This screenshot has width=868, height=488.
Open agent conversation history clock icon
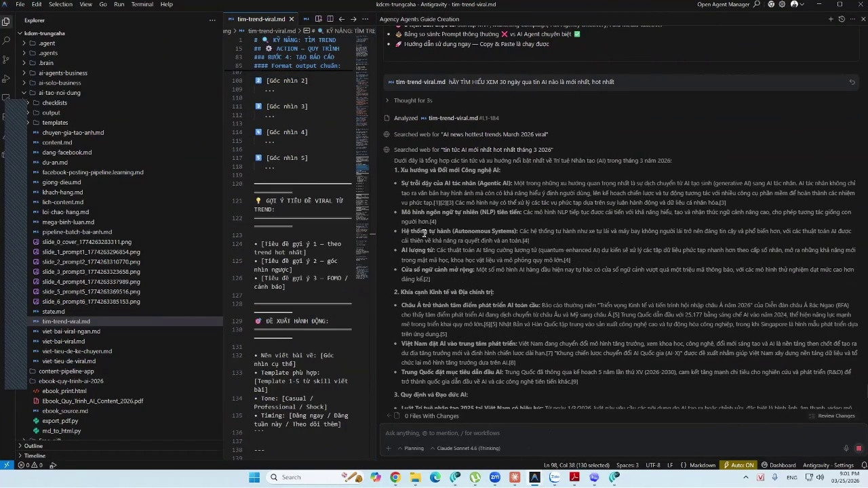[x=842, y=19]
